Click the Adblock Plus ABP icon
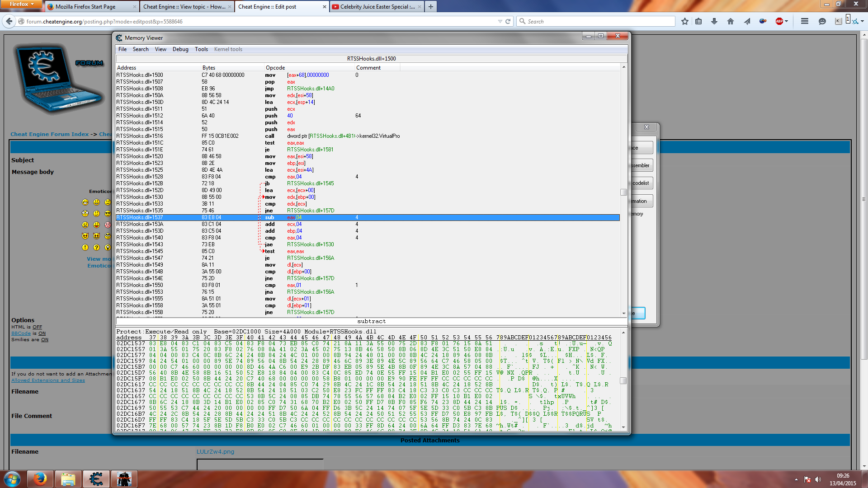Screen dimensions: 868x488 click(x=779, y=21)
